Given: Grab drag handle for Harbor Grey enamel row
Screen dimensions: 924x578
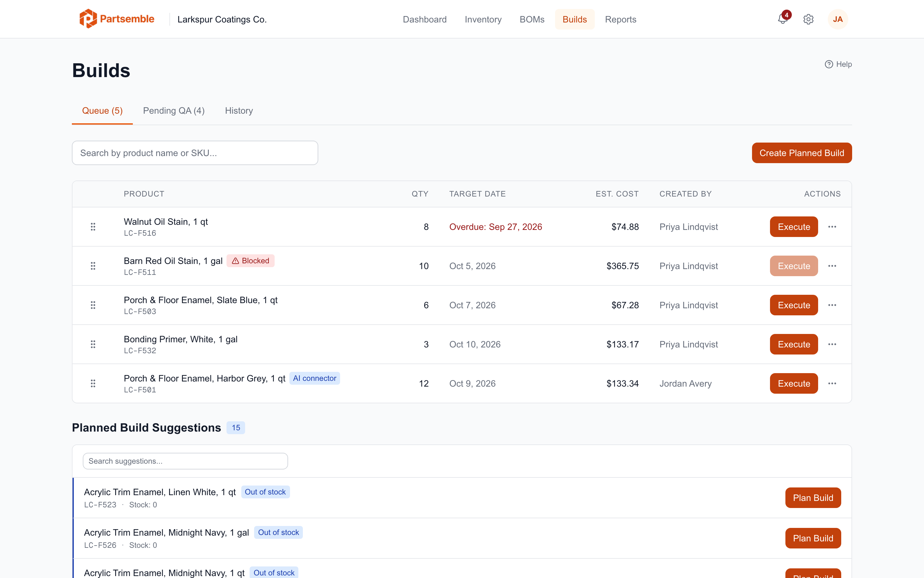Looking at the screenshot, I should point(93,383).
